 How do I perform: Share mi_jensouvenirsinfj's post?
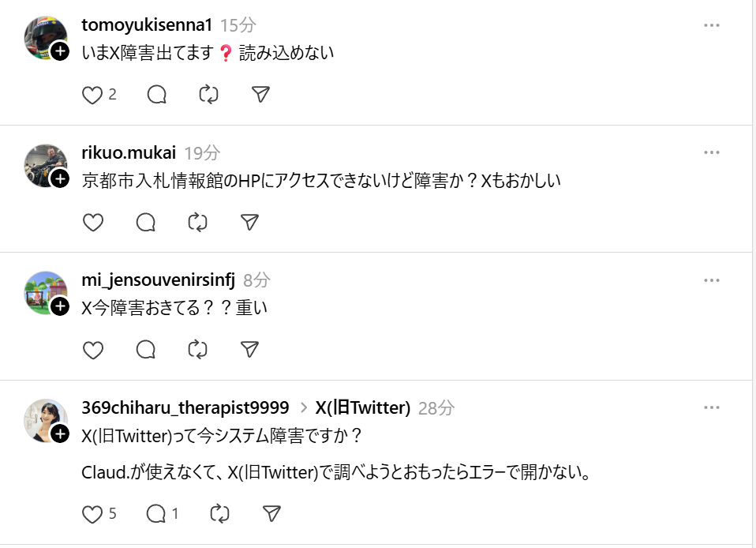(x=249, y=350)
